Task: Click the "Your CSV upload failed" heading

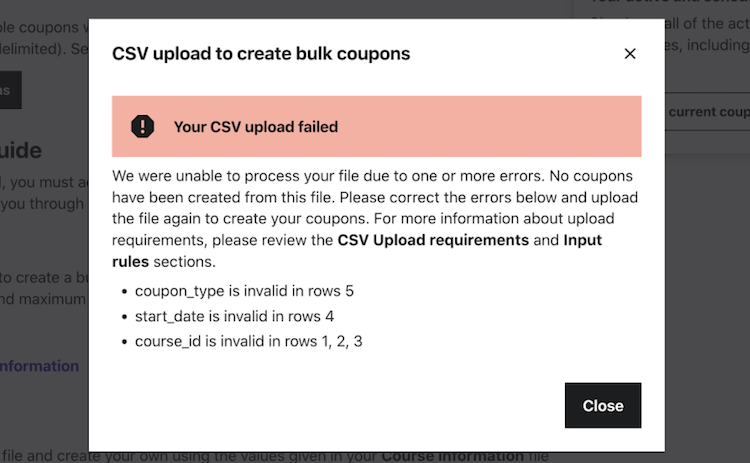Action: (x=256, y=127)
